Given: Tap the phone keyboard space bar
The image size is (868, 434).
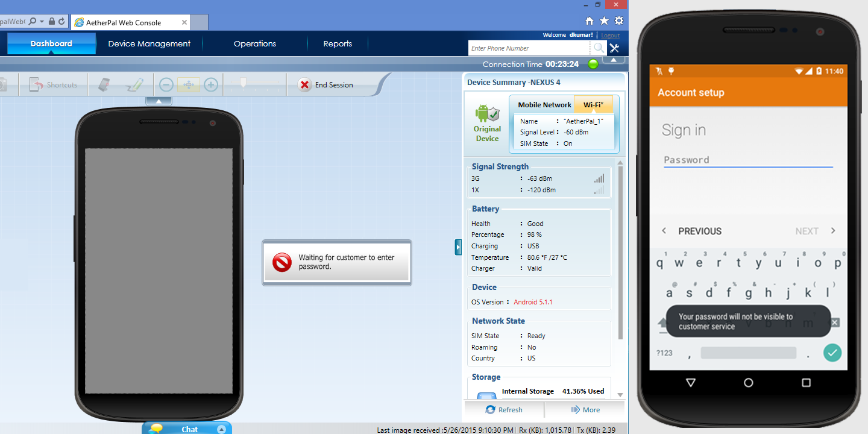Looking at the screenshot, I should point(749,353).
